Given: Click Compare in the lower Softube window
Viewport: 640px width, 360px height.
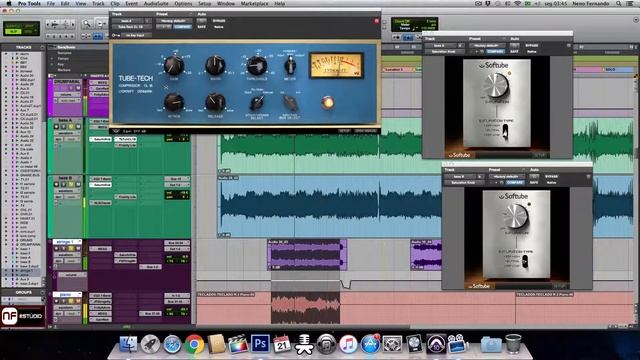Looking at the screenshot, I should click(515, 182).
